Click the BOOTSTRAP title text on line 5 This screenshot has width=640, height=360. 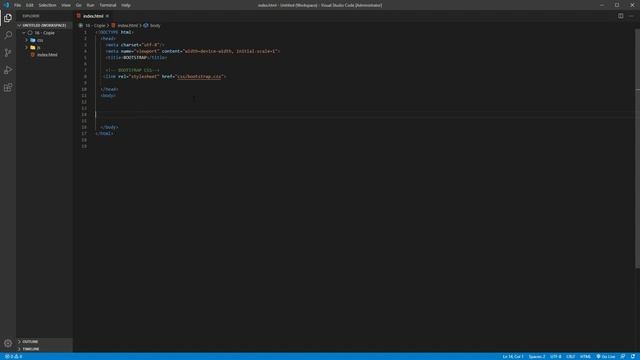(x=135, y=58)
